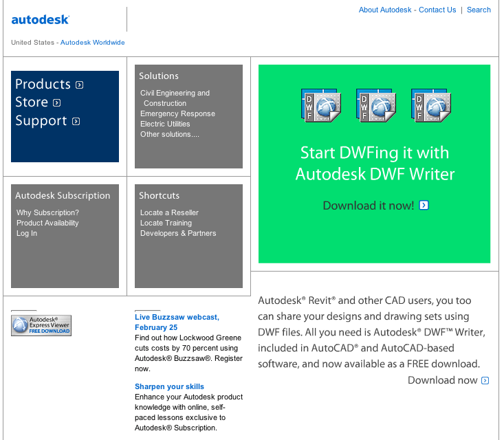Open Live Buzzsaw webcast, February 25 link
The image size is (504, 440).
177,322
